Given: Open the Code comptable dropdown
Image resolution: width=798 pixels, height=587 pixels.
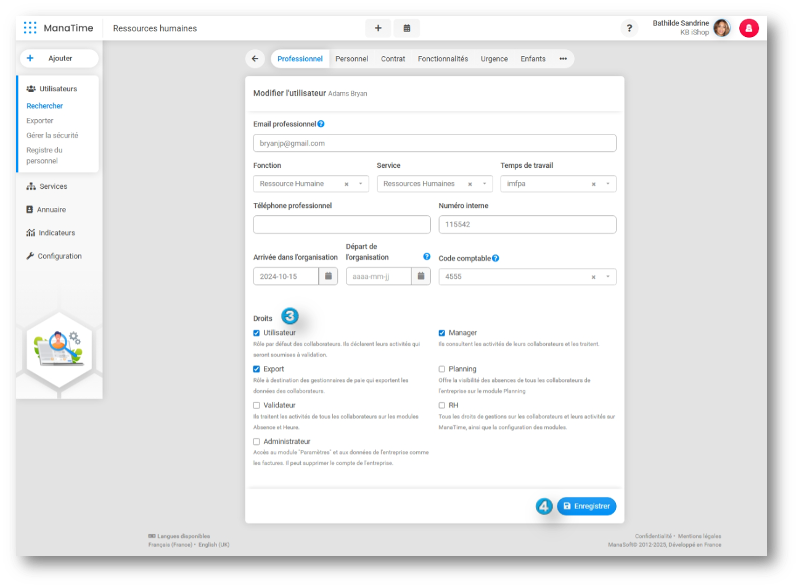Looking at the screenshot, I should click(608, 276).
